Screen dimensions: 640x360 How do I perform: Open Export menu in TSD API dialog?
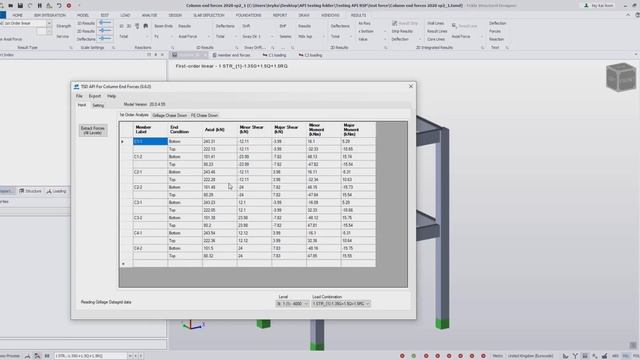95,96
